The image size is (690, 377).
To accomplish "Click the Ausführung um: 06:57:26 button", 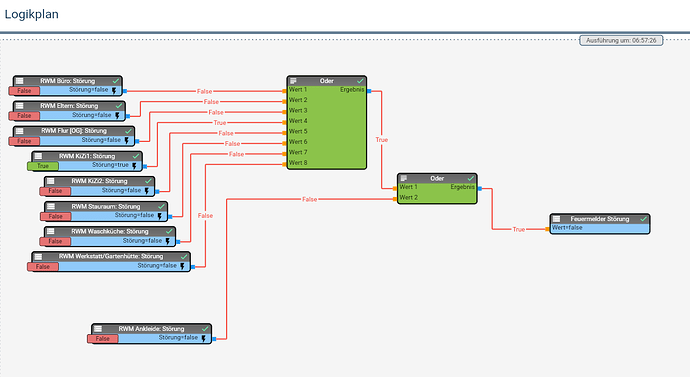I will pyautogui.click(x=621, y=40).
